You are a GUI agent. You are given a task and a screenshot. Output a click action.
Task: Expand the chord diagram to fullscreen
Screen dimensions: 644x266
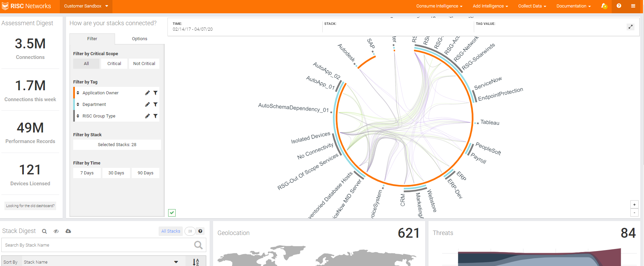point(631,27)
